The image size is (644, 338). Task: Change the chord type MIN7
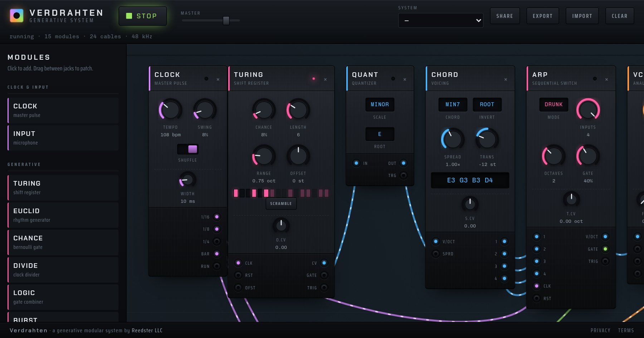(453, 104)
